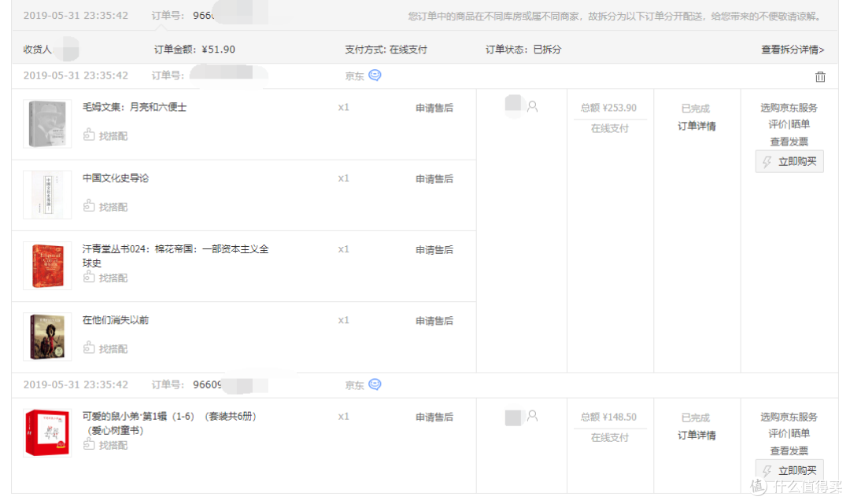Click 支付方式: 在线支付 text
The height and width of the screenshot is (504, 850).
(386, 50)
